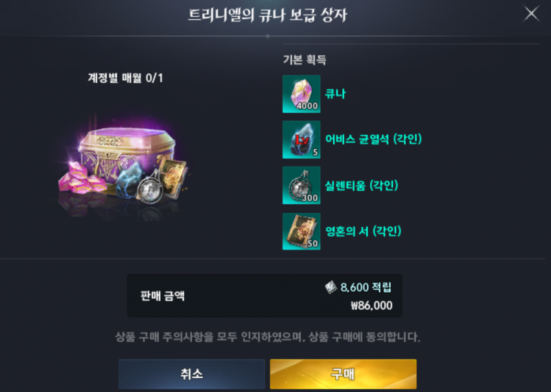
Task: Click the 트리니엘의 큐나 보급 상자 title
Action: (x=268, y=15)
